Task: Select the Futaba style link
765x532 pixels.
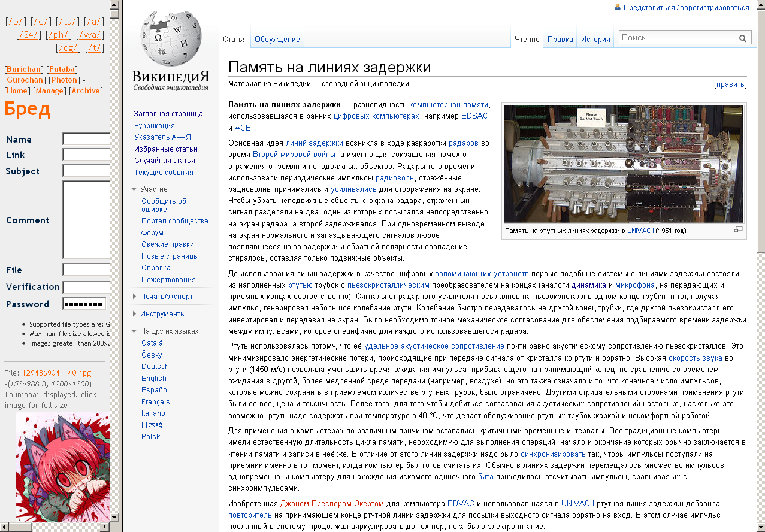Action: point(62,69)
